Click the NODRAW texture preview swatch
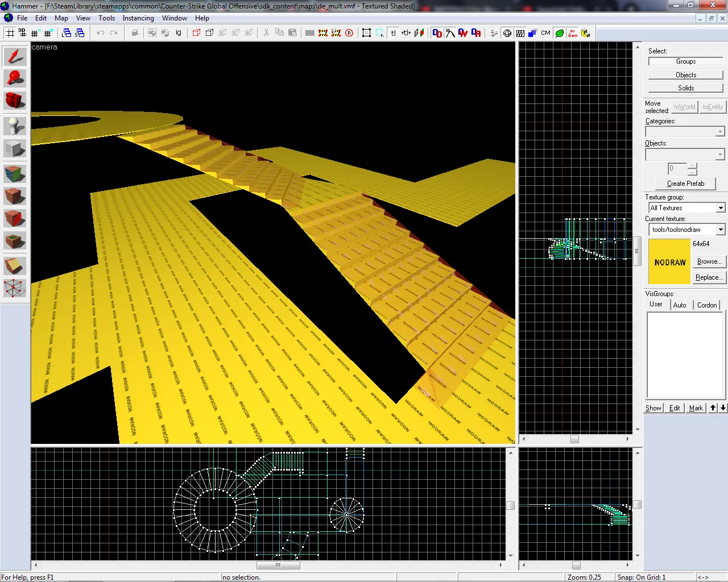The image size is (728, 582). (669, 262)
